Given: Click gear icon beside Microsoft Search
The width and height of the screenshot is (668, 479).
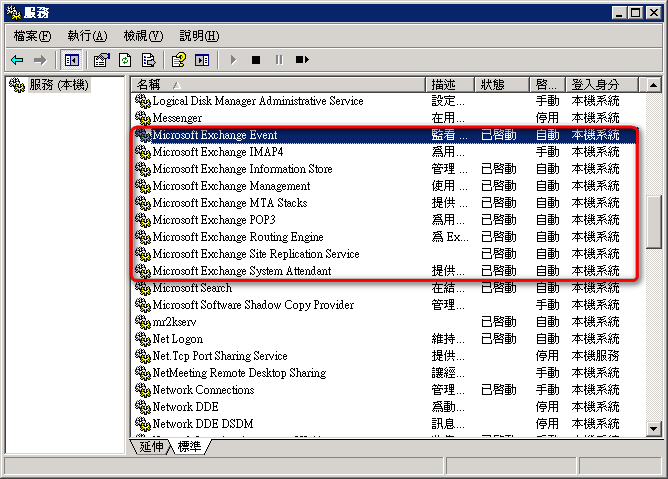Looking at the screenshot, I should [143, 288].
